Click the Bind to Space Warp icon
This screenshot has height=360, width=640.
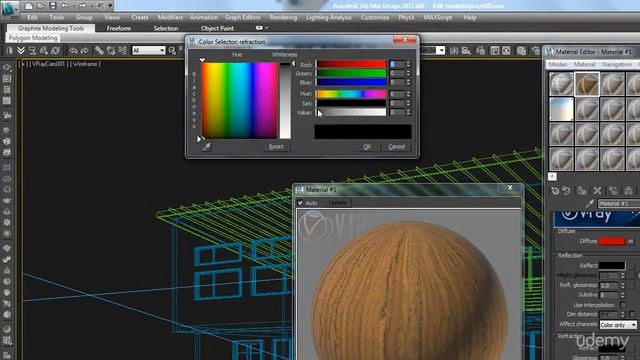click(x=122, y=51)
